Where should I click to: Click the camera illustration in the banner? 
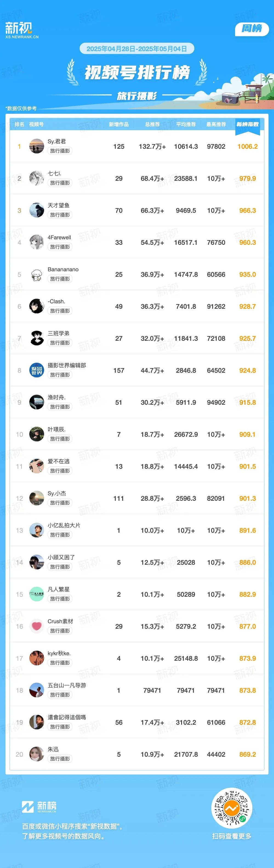[230, 98]
